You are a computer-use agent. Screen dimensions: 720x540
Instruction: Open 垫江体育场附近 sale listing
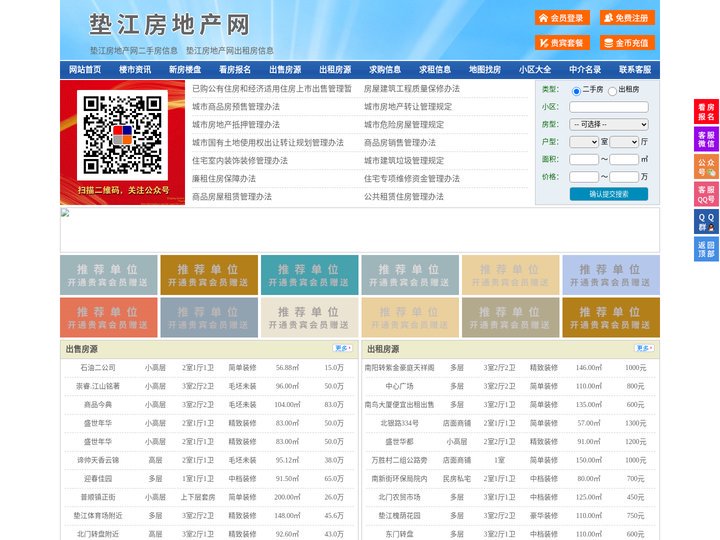(98, 516)
